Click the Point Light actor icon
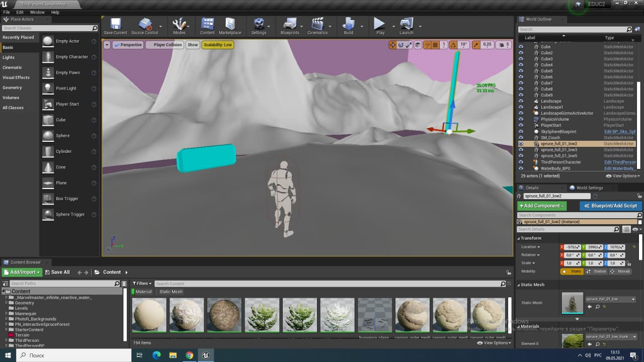The image size is (644, 362). click(48, 88)
